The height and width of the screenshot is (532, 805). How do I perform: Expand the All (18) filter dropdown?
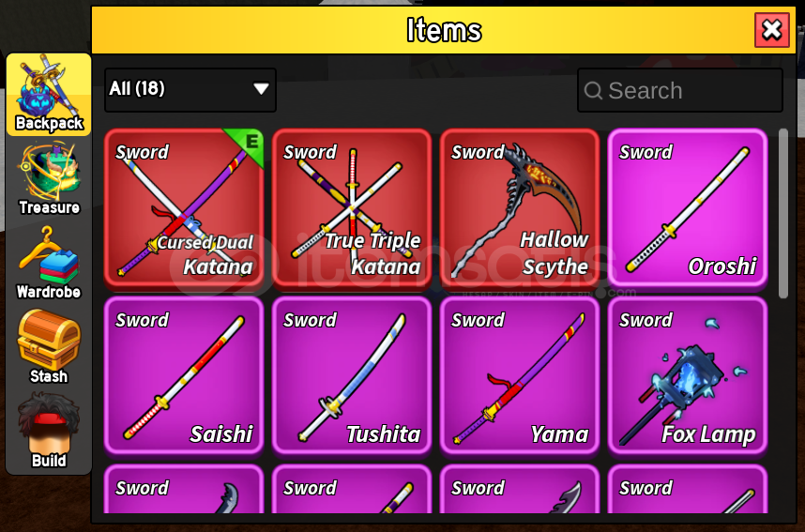(190, 90)
